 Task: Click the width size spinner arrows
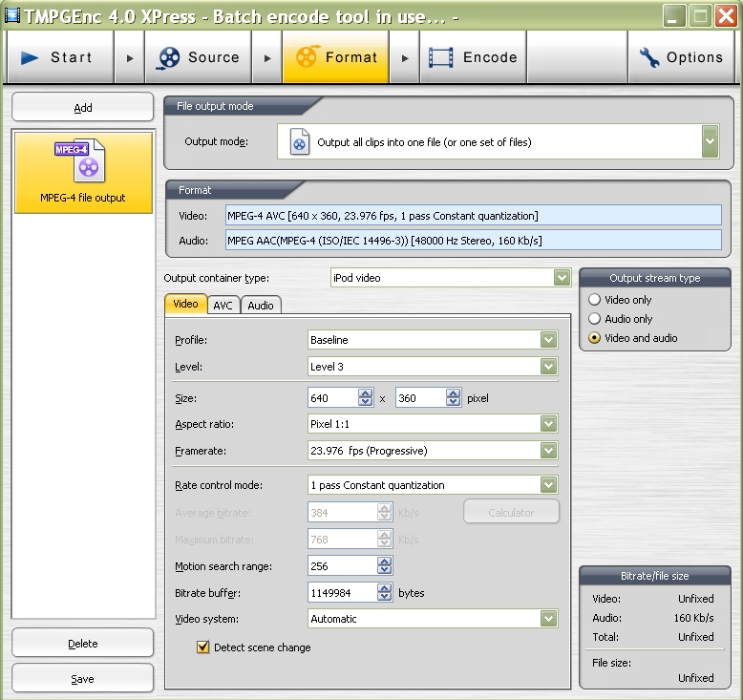(366, 397)
